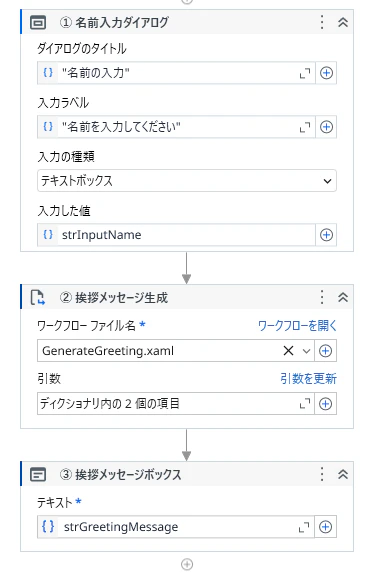Click the braces icon in 入力ラベル field
Viewport: 379px width, 580px height.
(x=48, y=127)
